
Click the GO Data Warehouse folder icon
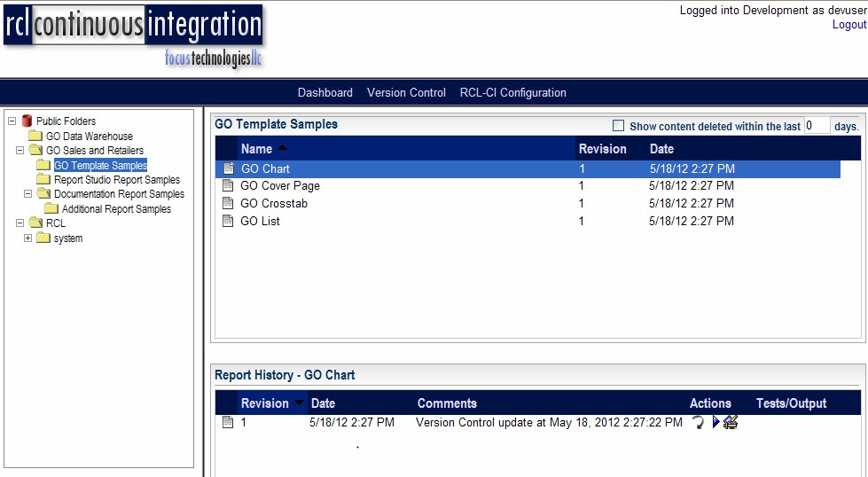pyautogui.click(x=35, y=136)
